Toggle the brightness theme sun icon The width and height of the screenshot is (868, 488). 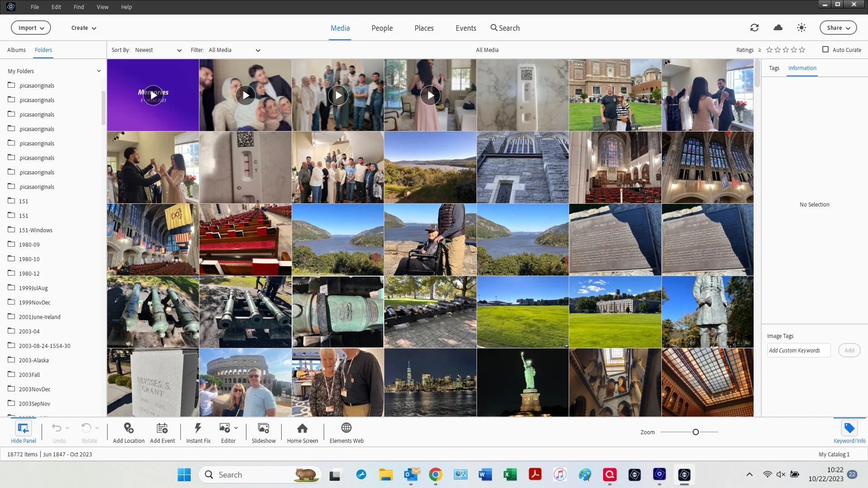click(802, 28)
